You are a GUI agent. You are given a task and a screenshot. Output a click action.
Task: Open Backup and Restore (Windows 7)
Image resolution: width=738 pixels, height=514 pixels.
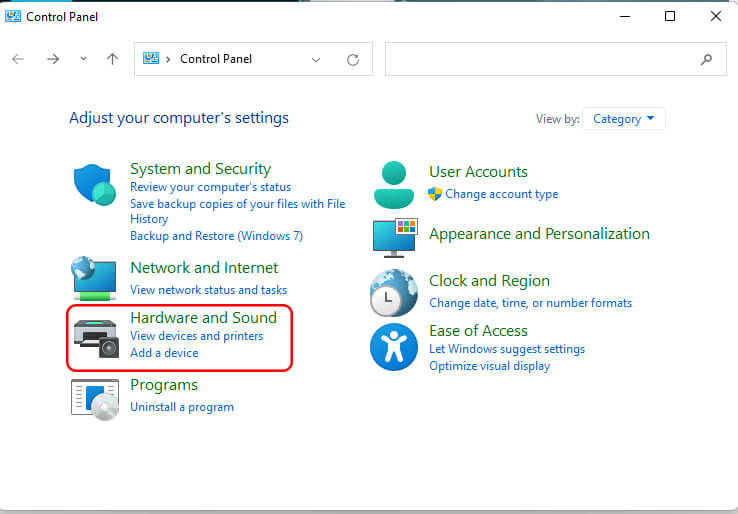(x=216, y=236)
